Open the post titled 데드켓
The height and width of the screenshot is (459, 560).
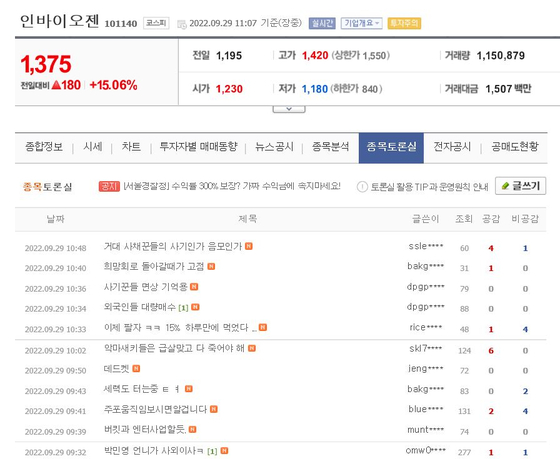pos(116,369)
